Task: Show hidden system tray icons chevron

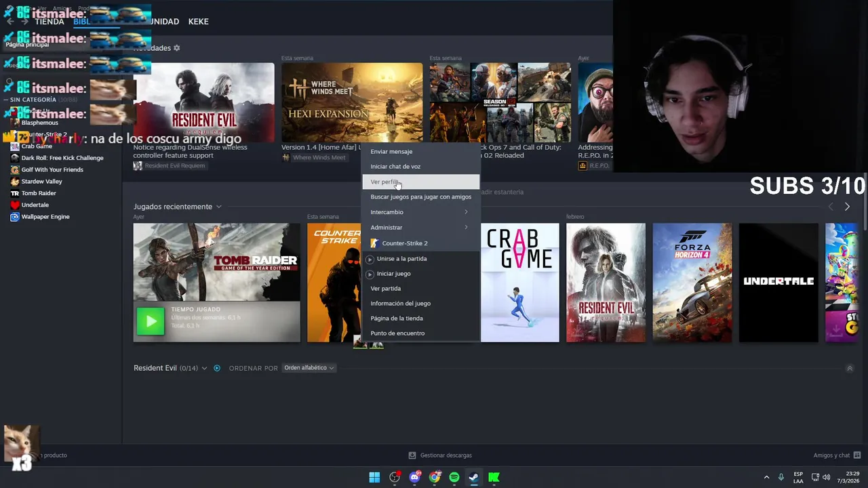Action: [766, 477]
